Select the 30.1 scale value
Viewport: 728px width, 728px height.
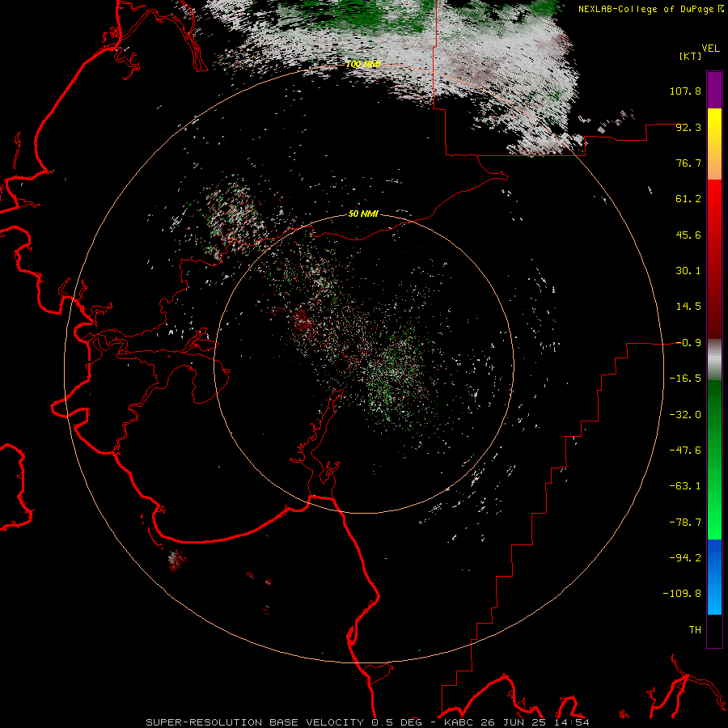(688, 271)
